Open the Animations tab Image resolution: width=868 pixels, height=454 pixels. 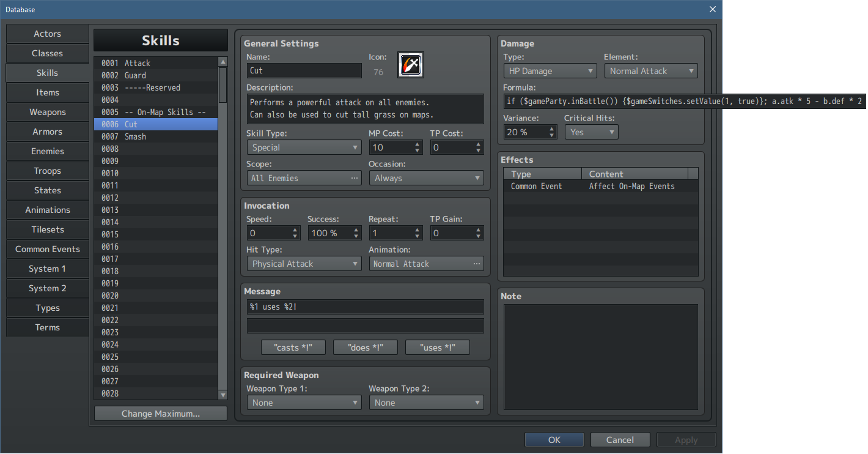(x=48, y=210)
